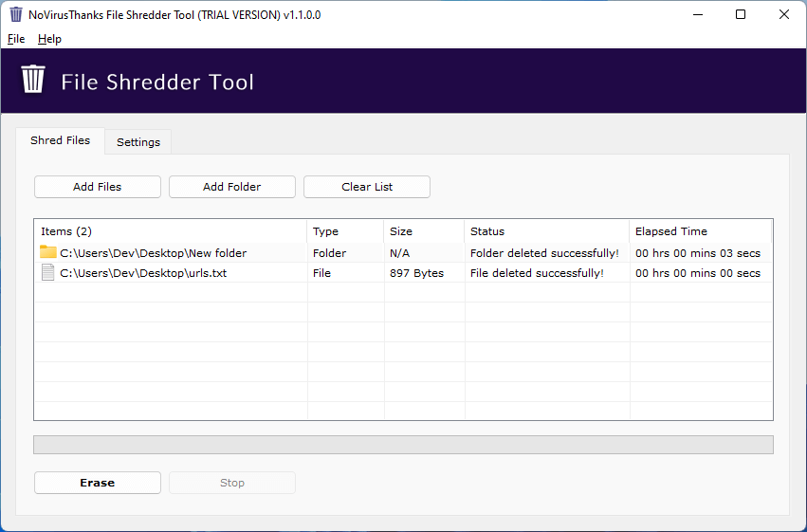Click the Clear List button

click(367, 187)
